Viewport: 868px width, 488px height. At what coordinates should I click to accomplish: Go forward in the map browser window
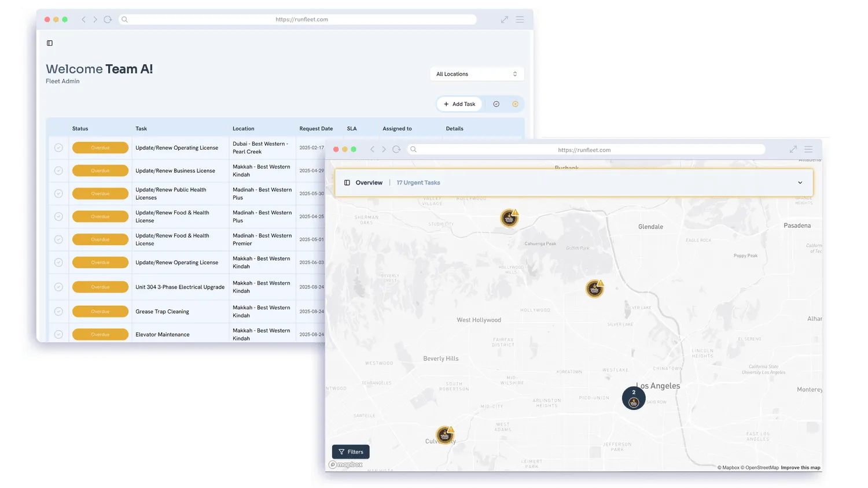[384, 150]
